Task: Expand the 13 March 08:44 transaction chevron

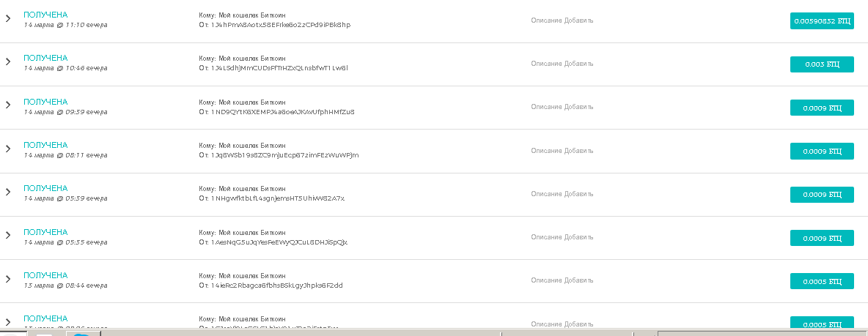Action: point(8,279)
